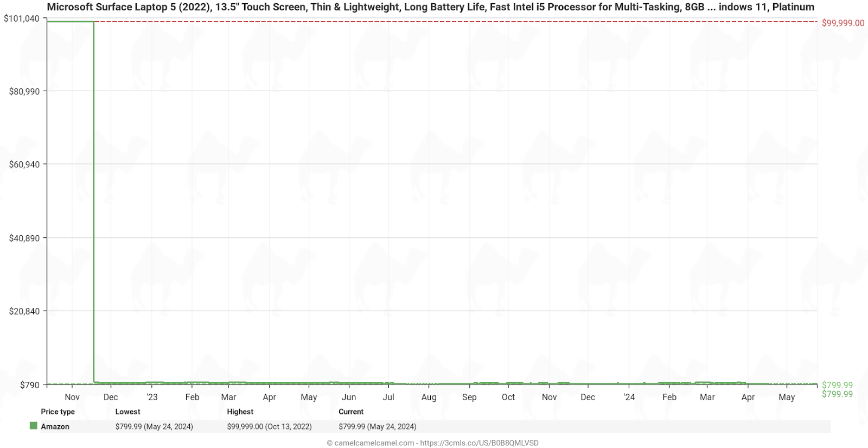Image resolution: width=868 pixels, height=448 pixels.
Task: Click the '24 year x-axis label
Action: [629, 397]
